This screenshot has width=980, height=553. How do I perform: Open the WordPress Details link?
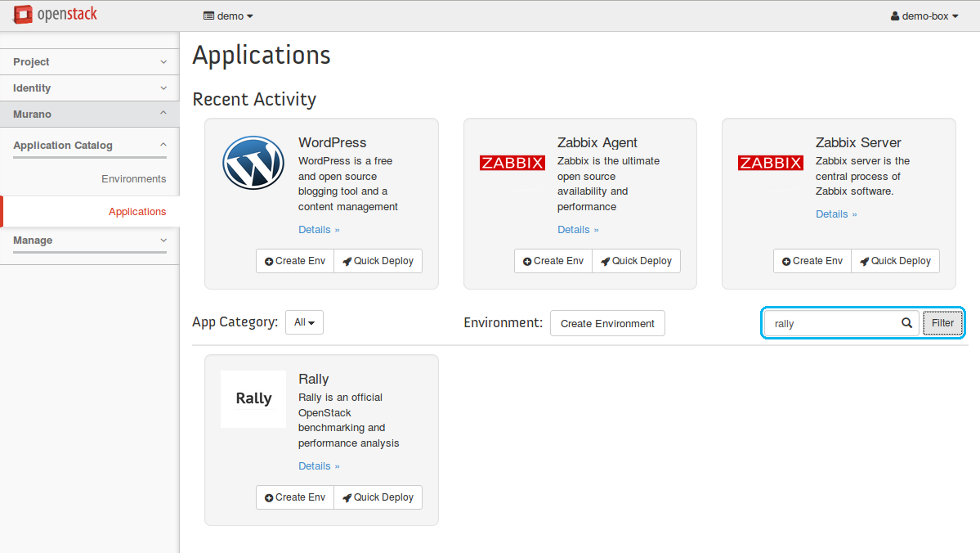point(319,230)
